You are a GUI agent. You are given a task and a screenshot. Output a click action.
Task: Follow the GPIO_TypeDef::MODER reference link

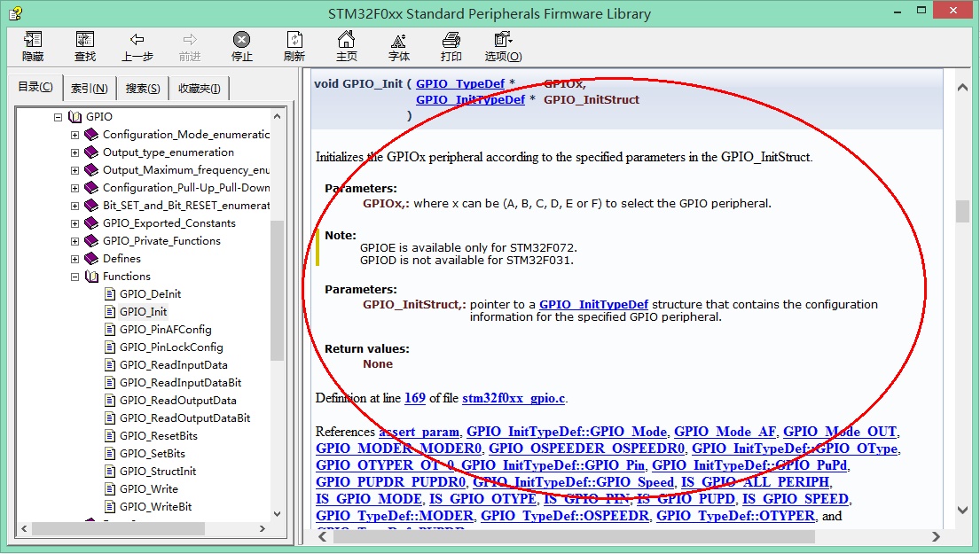[395, 516]
